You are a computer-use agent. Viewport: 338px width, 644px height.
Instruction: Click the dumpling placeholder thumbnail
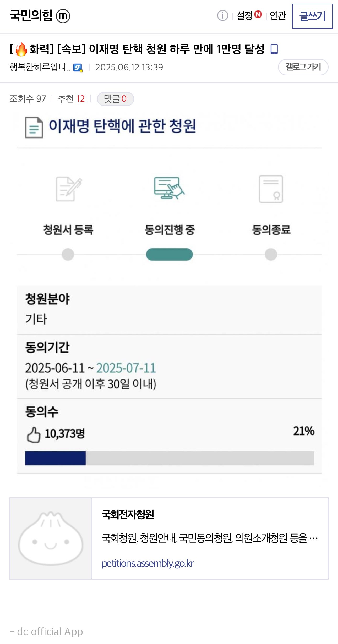[x=51, y=538]
